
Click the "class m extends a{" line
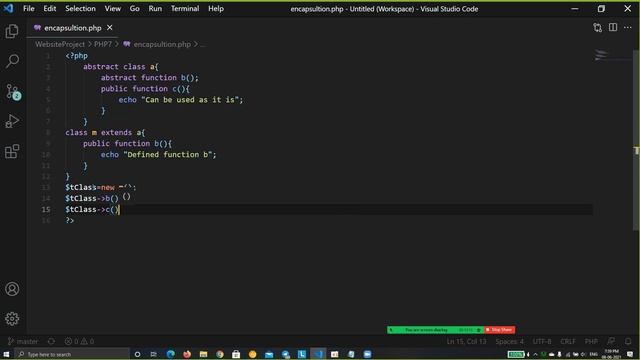pyautogui.click(x=105, y=133)
